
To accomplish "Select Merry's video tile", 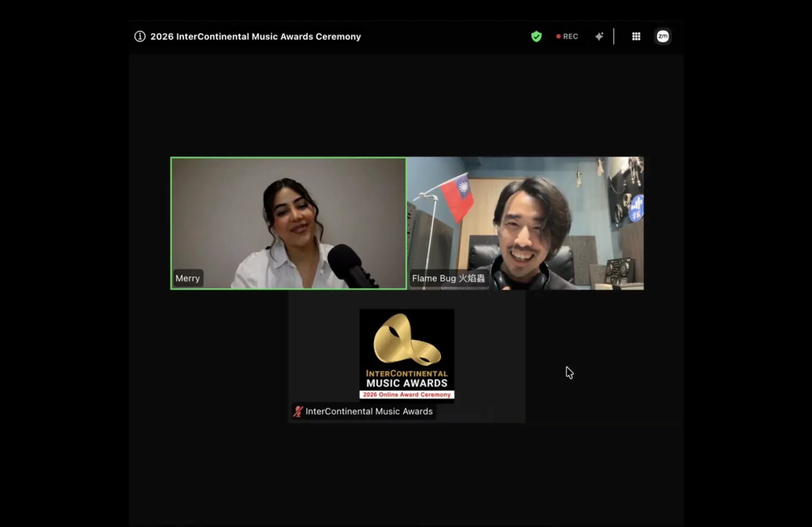I will (x=288, y=223).
